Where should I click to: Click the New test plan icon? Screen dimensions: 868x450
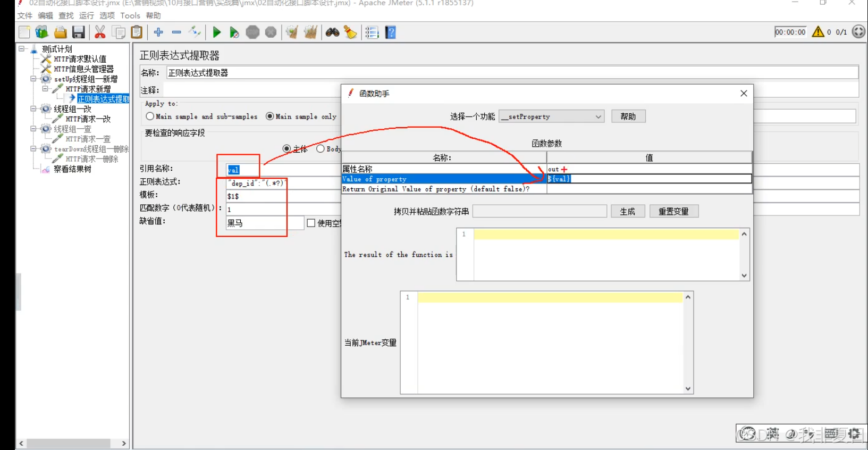coord(24,32)
